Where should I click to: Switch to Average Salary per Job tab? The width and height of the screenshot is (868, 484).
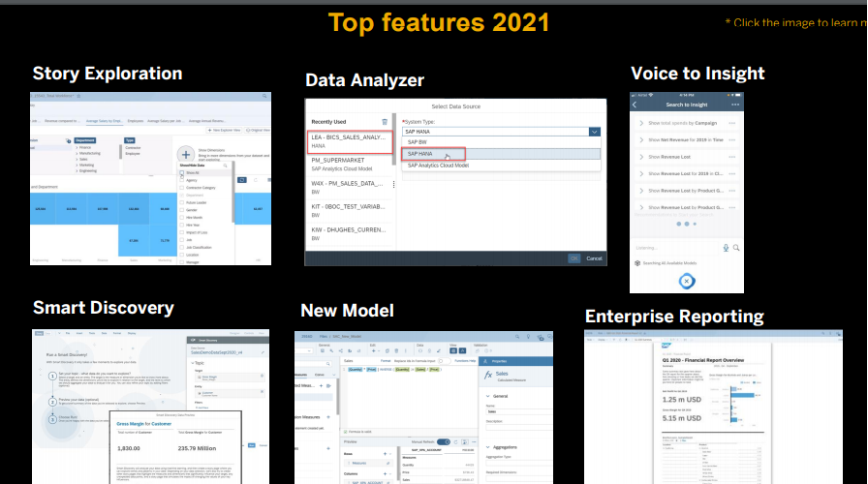click(165, 121)
